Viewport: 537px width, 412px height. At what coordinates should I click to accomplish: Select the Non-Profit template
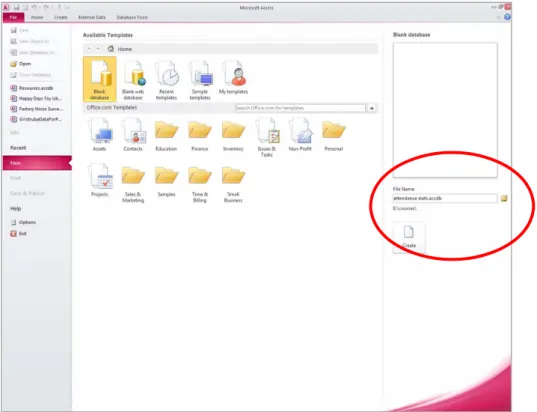(x=300, y=134)
